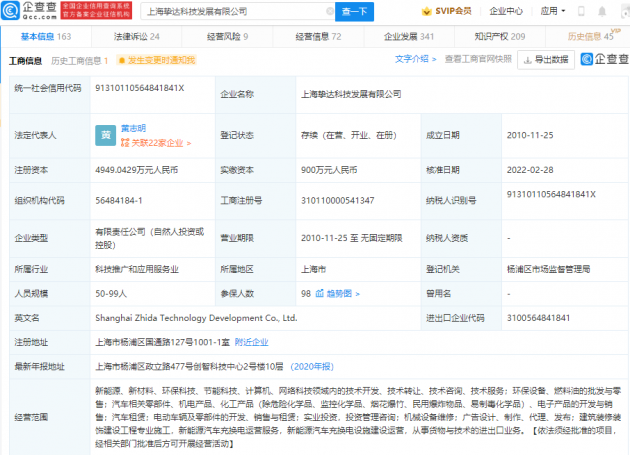Click the Qcc.com logo icon
Screen dimensions: 630x455
(x=10, y=11)
